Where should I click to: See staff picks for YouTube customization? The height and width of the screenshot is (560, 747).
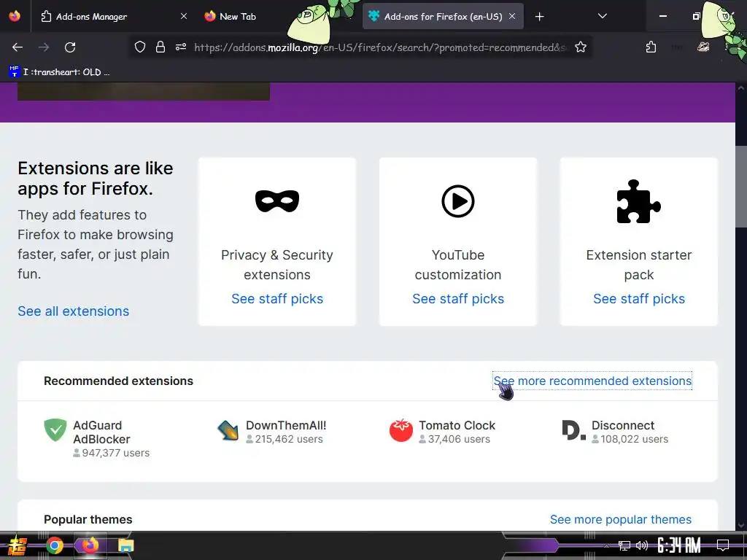[458, 298]
